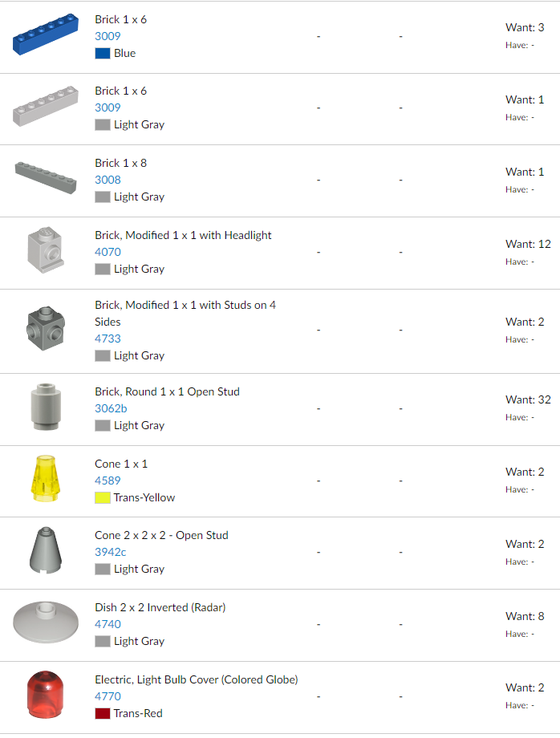The width and height of the screenshot is (560, 738).
Task: Follow the 4733 part link
Action: tap(108, 339)
